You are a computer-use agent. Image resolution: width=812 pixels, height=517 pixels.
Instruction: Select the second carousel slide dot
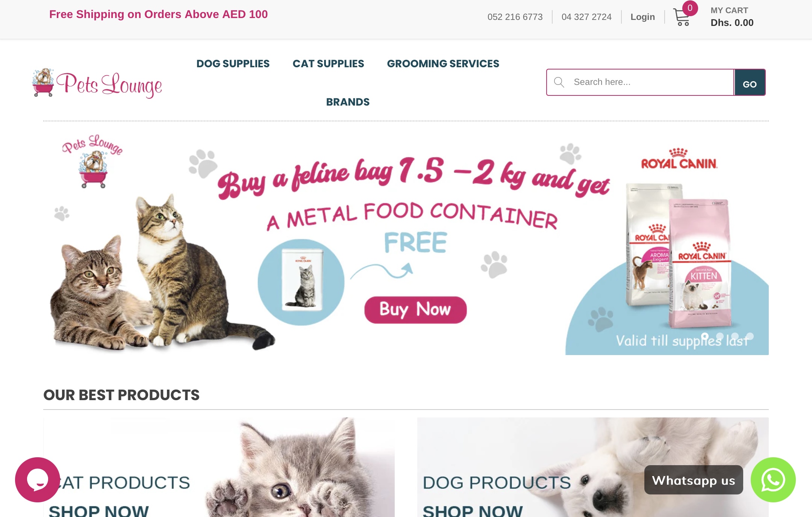(720, 336)
